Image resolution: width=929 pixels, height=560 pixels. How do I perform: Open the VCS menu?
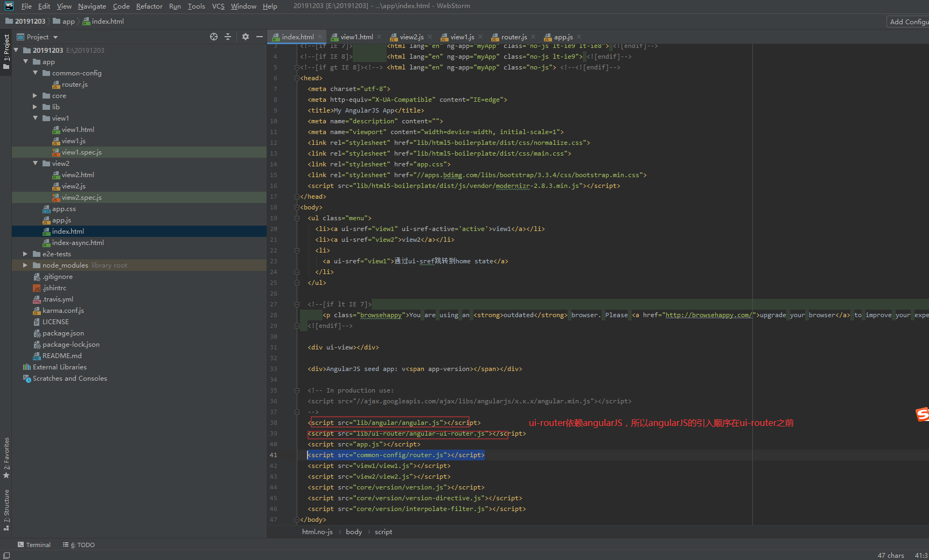218,6
